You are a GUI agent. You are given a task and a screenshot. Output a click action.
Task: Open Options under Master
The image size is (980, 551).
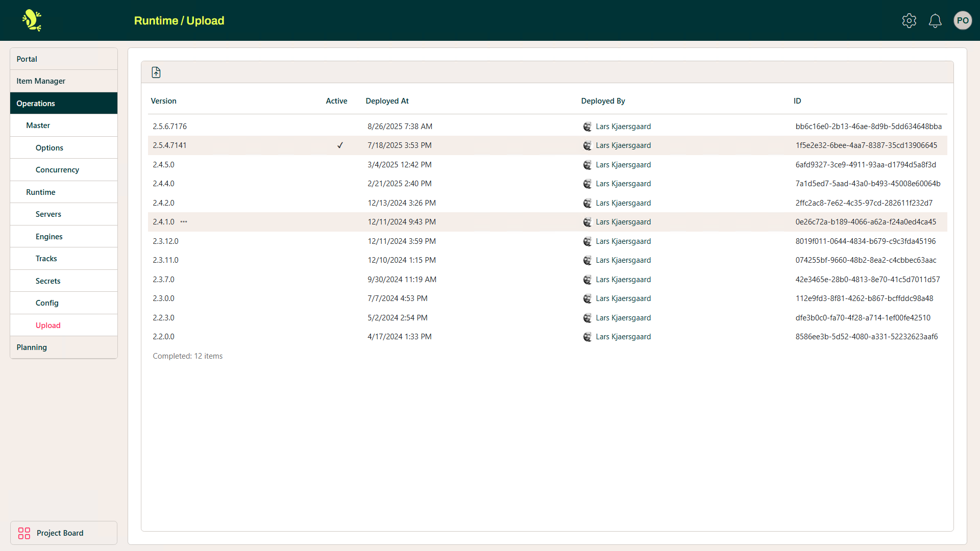click(64, 148)
